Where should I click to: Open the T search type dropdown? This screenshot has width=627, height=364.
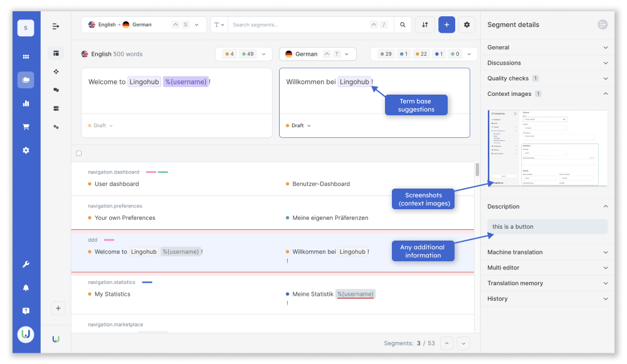point(219,25)
